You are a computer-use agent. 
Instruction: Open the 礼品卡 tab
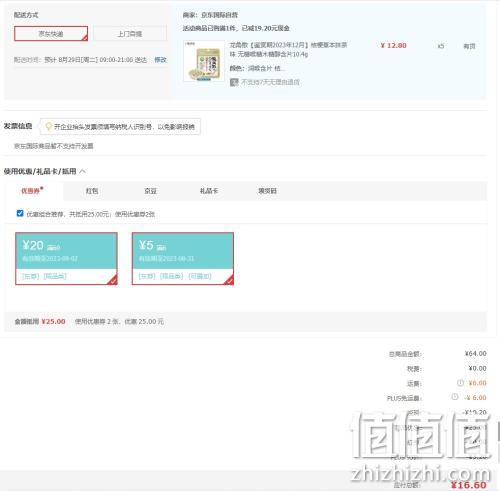209,191
